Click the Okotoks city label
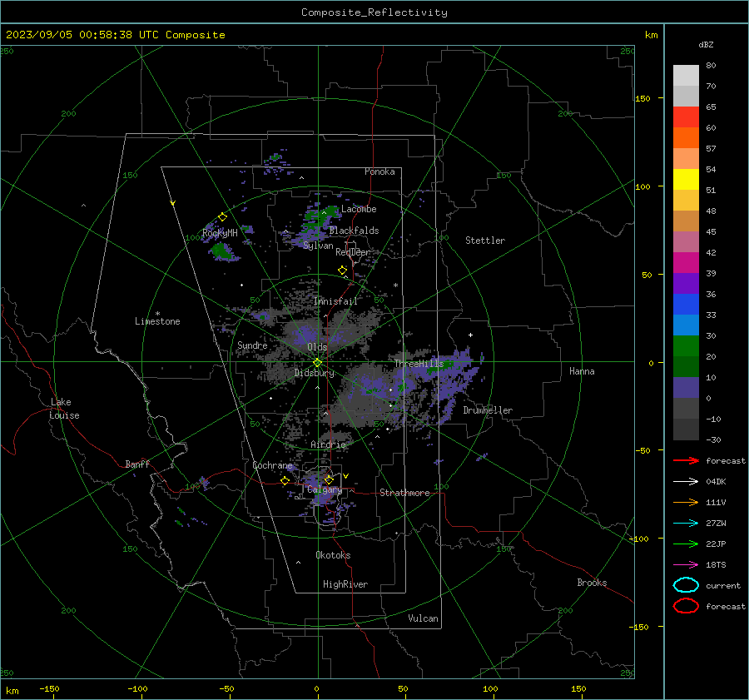 point(333,555)
